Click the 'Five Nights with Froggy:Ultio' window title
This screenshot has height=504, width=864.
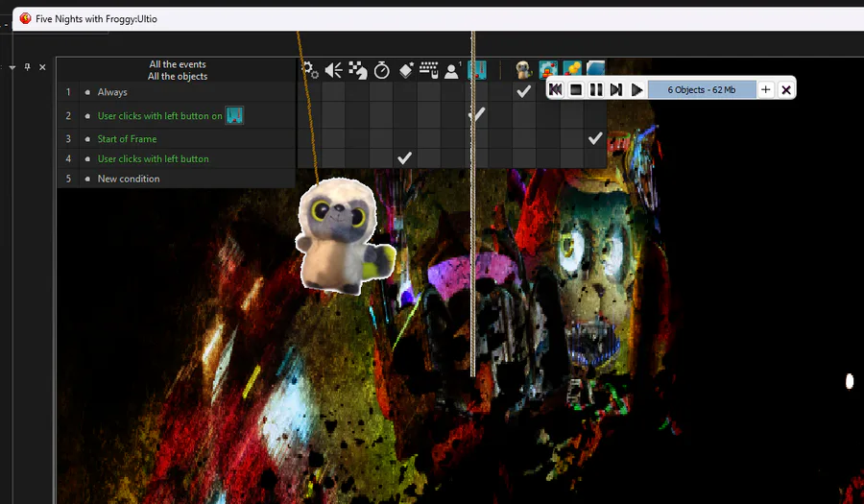pyautogui.click(x=96, y=19)
